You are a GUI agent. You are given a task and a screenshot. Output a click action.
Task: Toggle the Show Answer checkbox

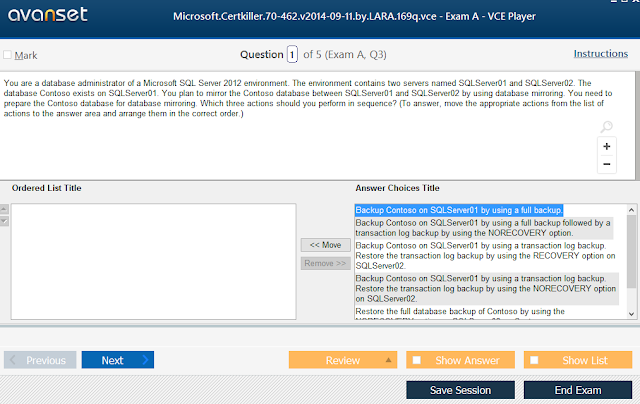pos(416,360)
